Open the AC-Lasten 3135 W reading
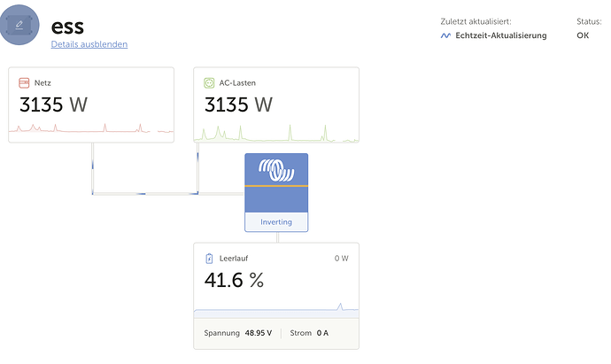This screenshot has height=364, width=611. [238, 105]
